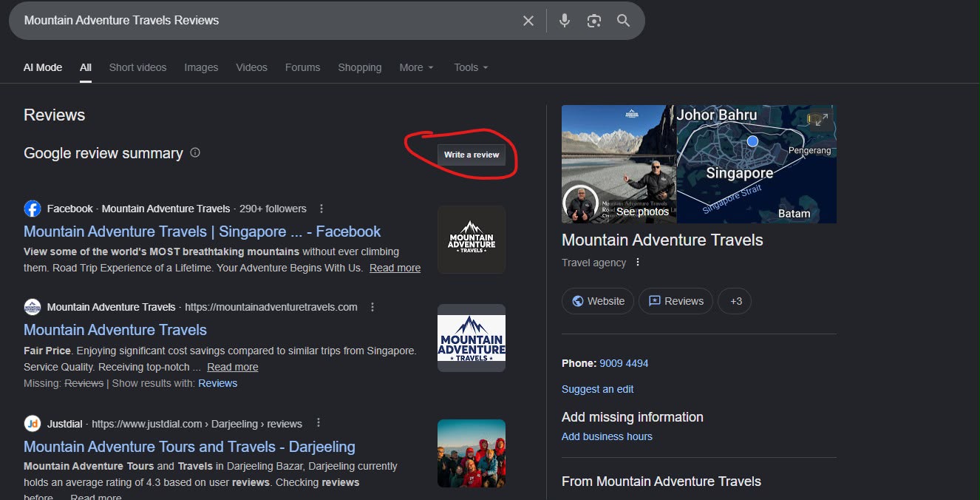The width and height of the screenshot is (980, 500).
Task: Click the https://mountainadventuretravels.com URL text
Action: tap(271, 307)
